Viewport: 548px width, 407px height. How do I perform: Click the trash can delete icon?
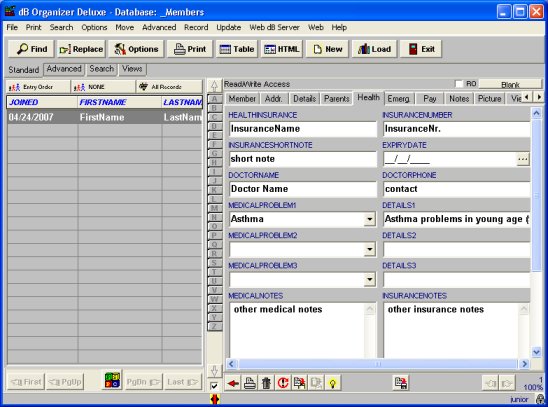(266, 383)
